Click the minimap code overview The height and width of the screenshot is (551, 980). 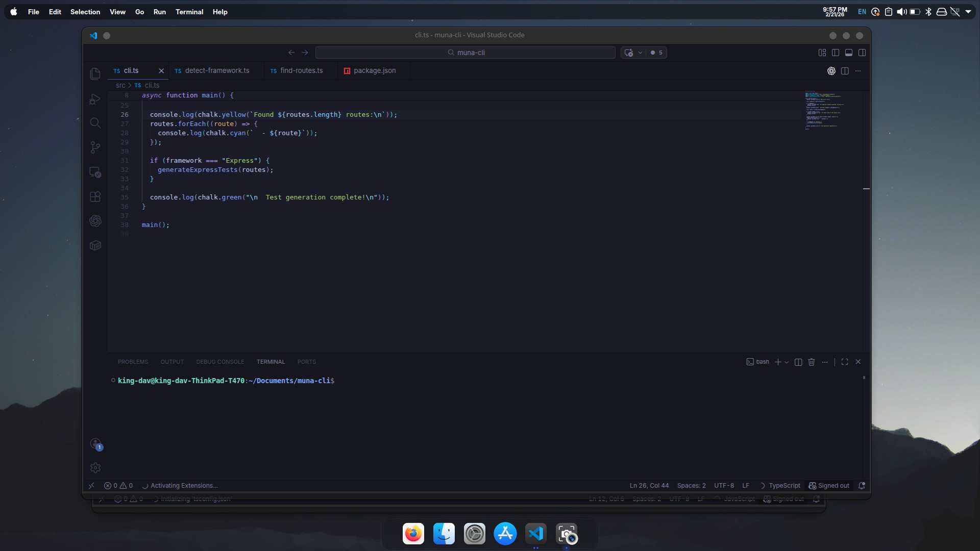point(825,111)
